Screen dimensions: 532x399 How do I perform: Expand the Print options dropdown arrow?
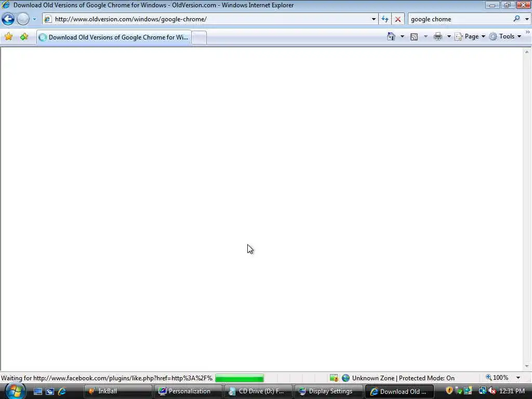tap(448, 36)
